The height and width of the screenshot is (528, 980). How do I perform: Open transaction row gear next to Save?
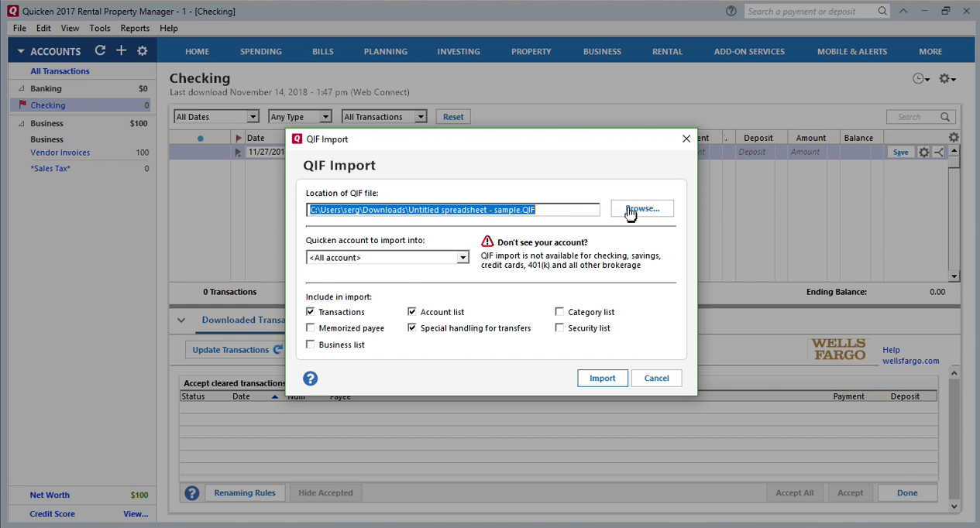pyautogui.click(x=923, y=153)
